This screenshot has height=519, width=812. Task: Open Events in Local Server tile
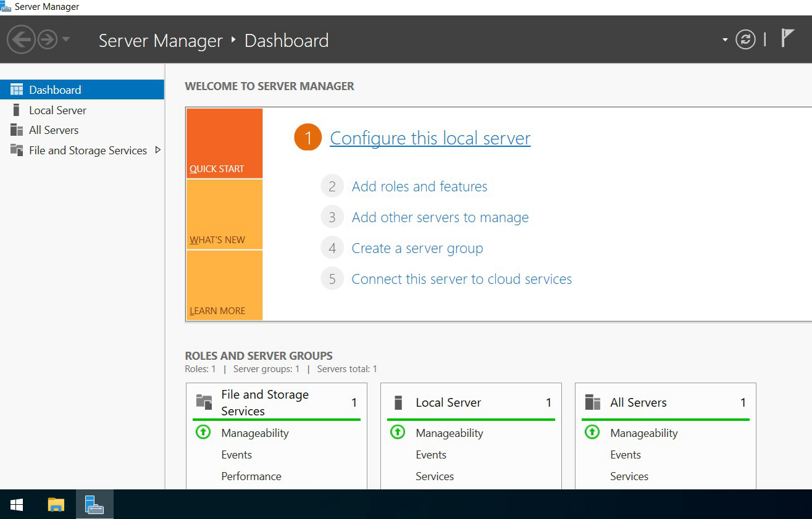tap(431, 455)
